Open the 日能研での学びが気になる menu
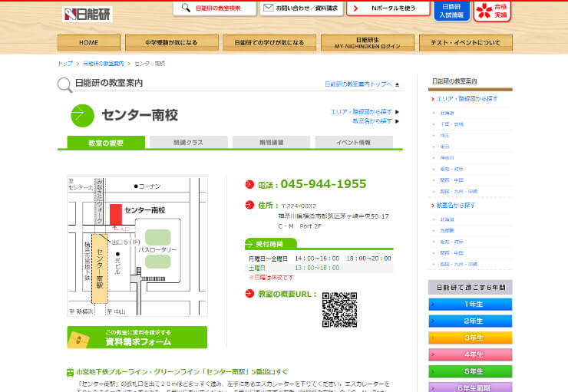This screenshot has width=568, height=392. 269,43
